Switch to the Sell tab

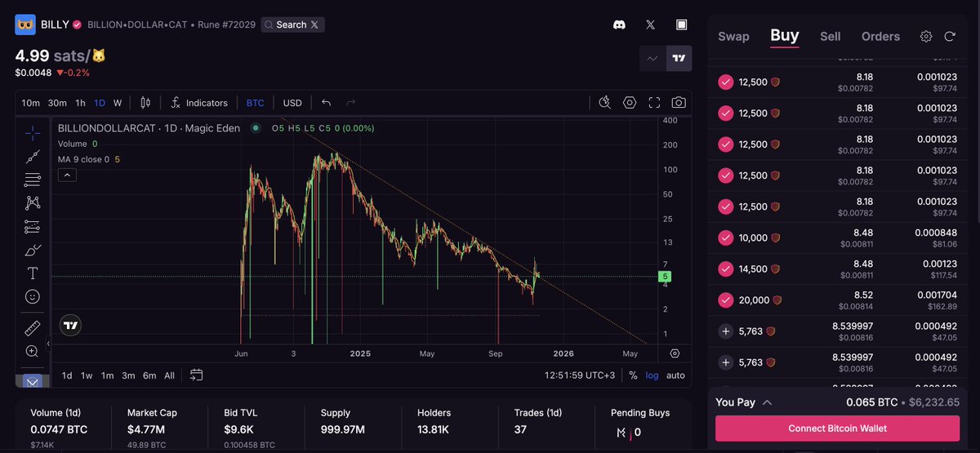831,36
